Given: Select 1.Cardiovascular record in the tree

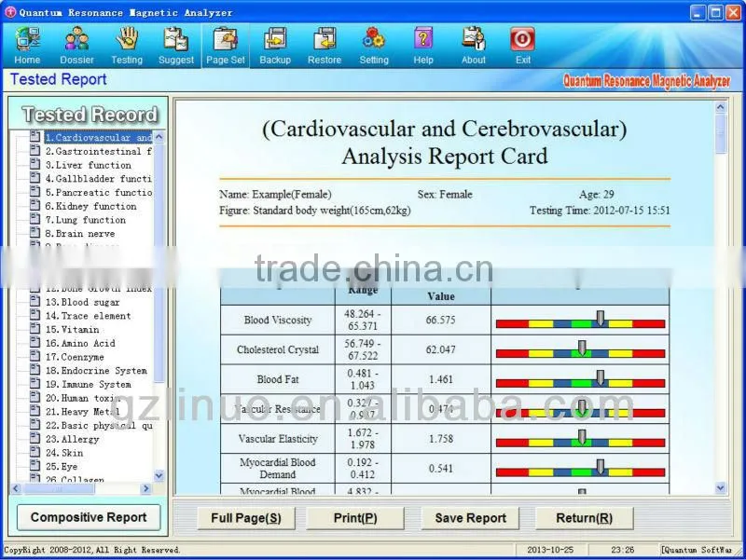Looking at the screenshot, I should pyautogui.click(x=98, y=137).
